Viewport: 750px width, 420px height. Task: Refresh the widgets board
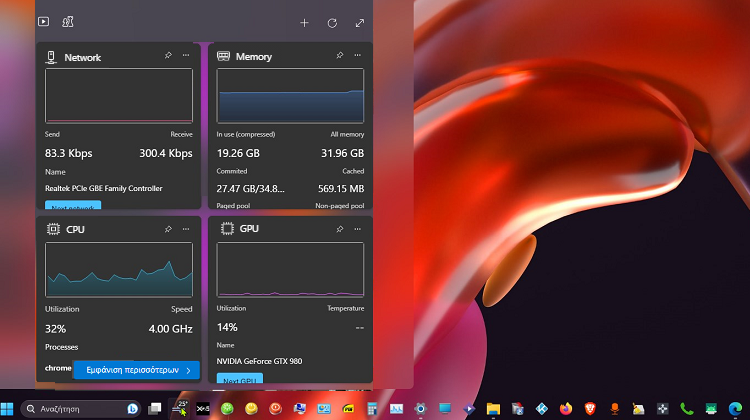[332, 22]
